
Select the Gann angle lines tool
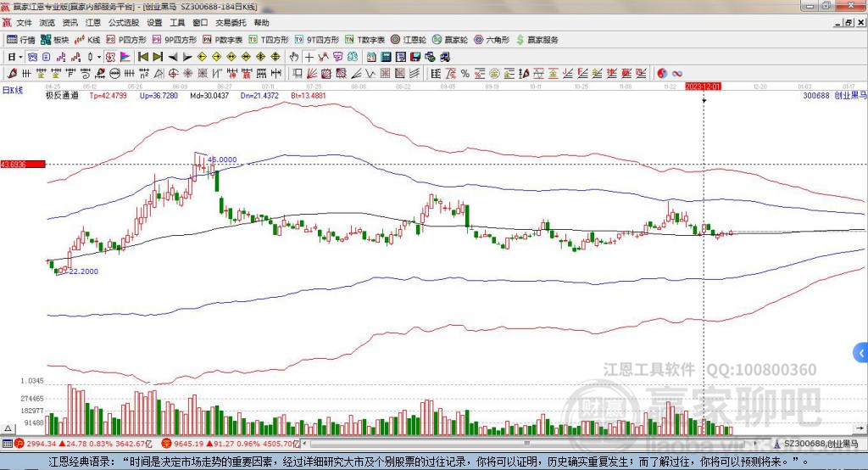click(357, 73)
